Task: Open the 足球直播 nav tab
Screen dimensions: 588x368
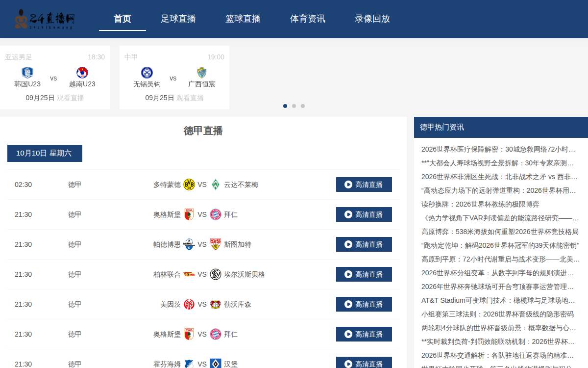Action: 178,19
